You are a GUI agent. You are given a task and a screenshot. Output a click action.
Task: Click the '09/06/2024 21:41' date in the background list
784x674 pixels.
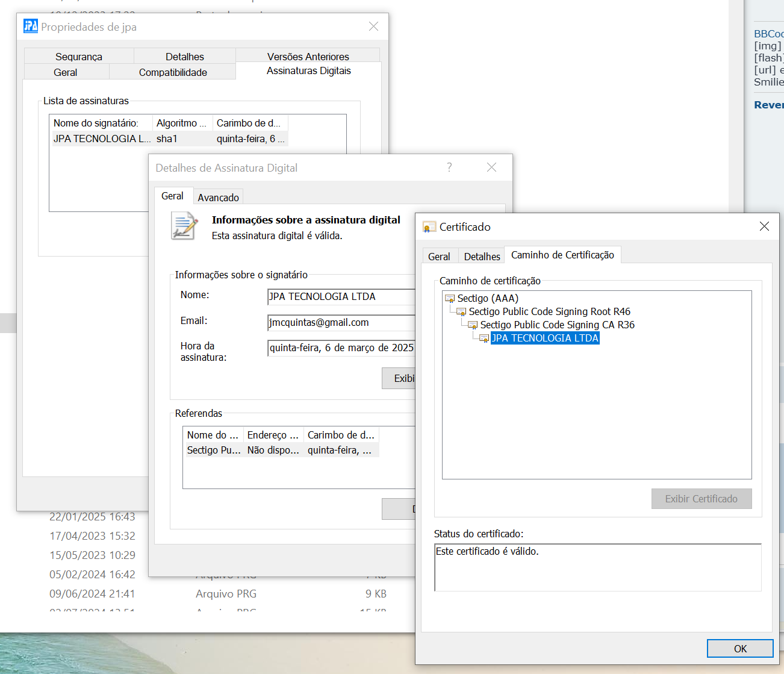pyautogui.click(x=92, y=594)
